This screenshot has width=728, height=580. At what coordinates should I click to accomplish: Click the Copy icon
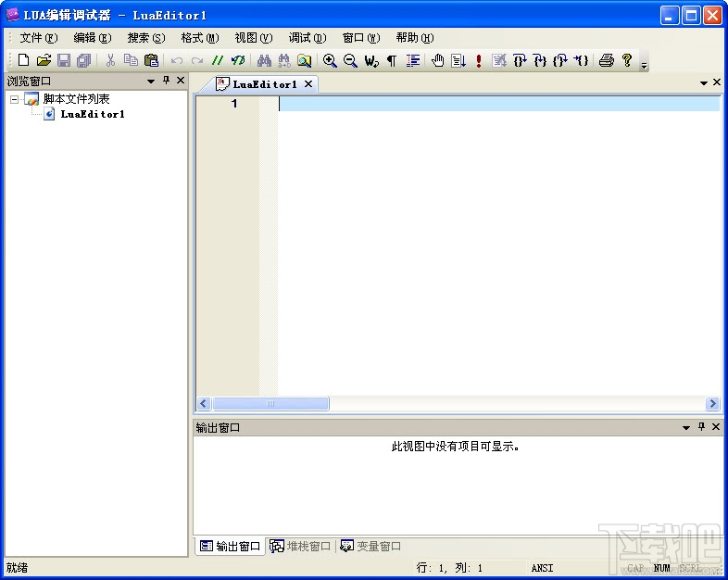point(131,60)
